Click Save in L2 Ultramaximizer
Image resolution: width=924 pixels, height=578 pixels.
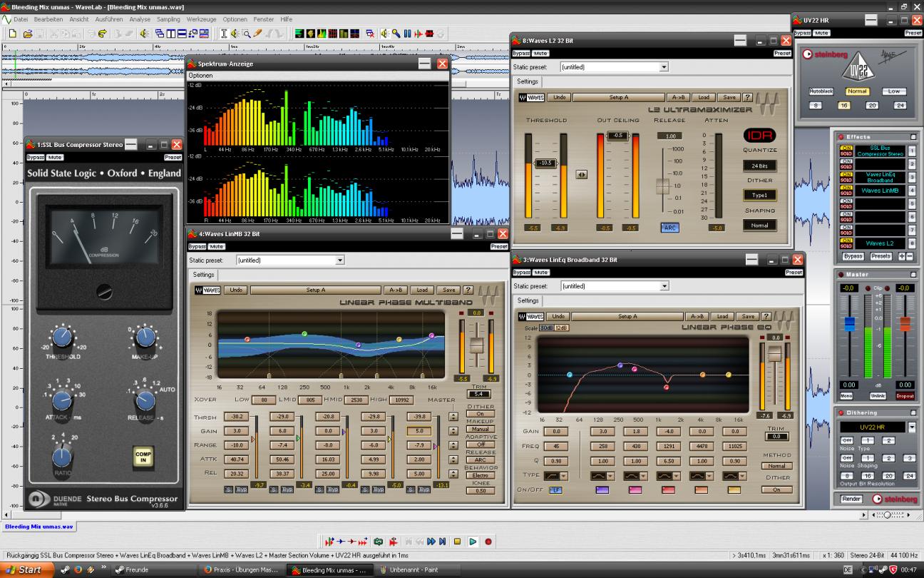pyautogui.click(x=729, y=97)
